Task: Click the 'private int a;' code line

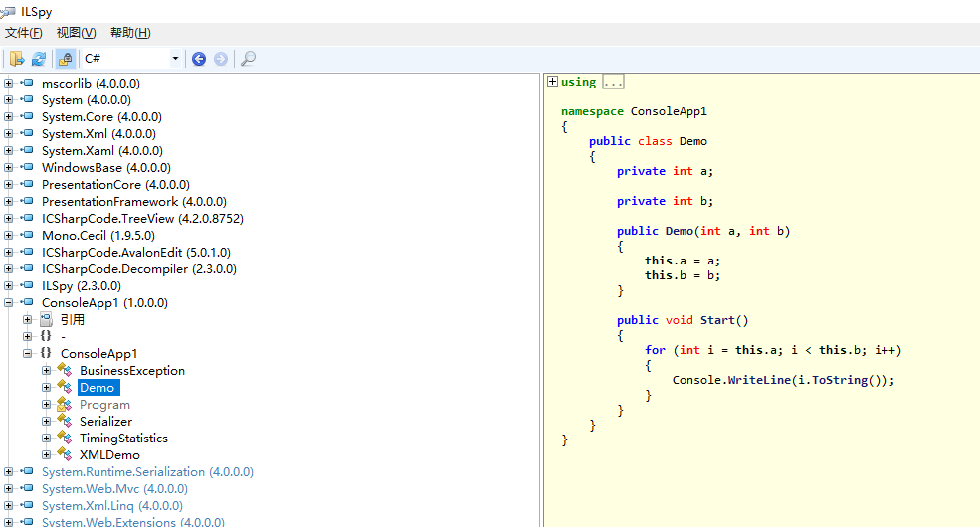Action: pyautogui.click(x=665, y=171)
